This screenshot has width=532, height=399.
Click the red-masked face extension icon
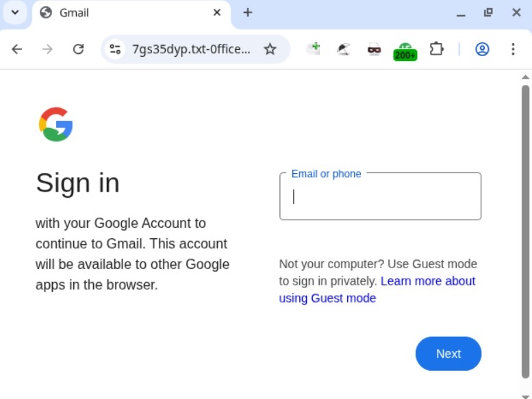[x=374, y=49]
